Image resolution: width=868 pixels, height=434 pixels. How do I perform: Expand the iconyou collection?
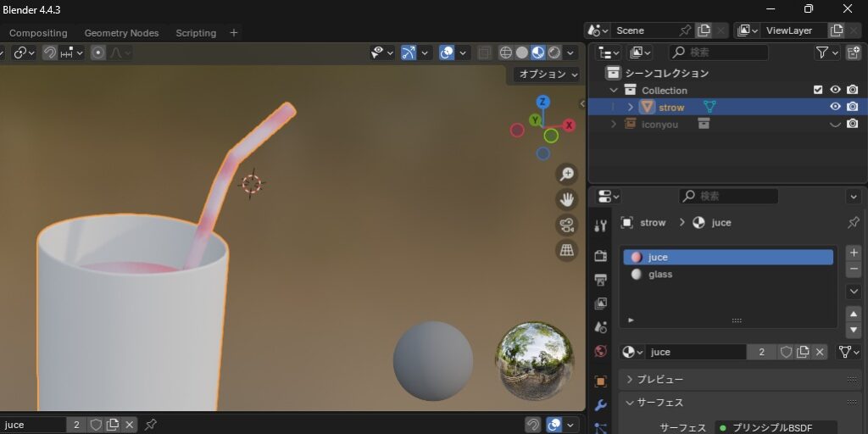pyautogui.click(x=614, y=124)
